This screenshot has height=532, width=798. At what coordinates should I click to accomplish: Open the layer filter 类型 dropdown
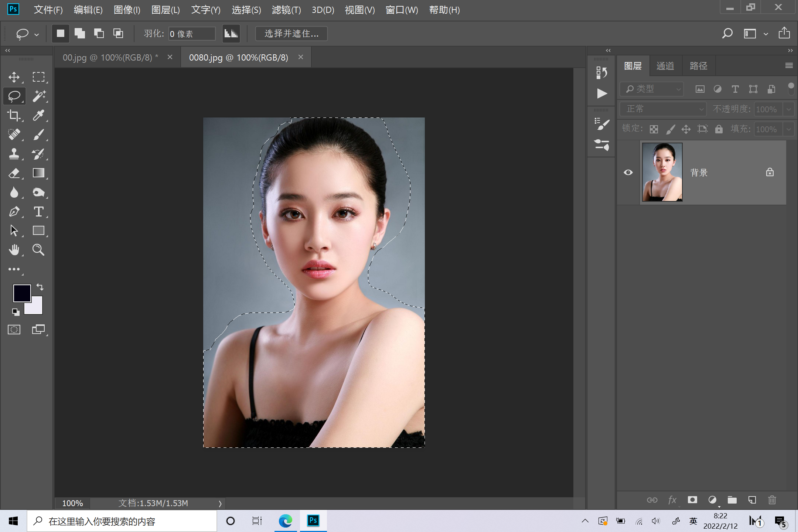click(652, 89)
